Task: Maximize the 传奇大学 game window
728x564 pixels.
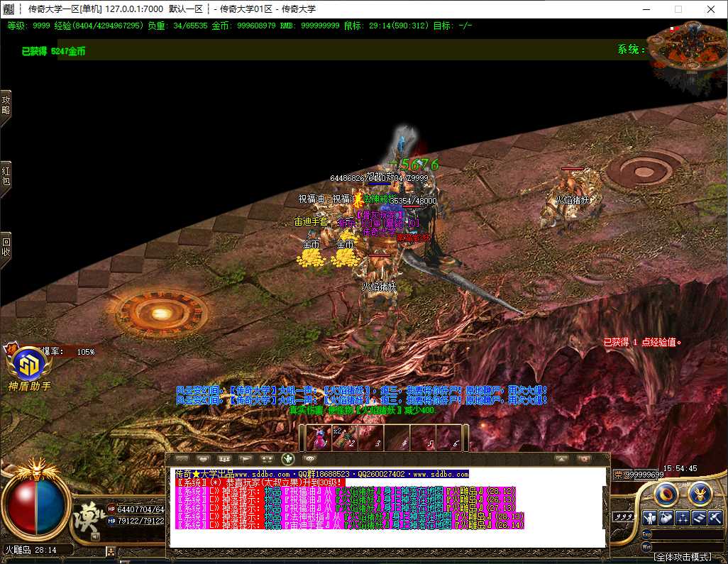Action: [x=678, y=9]
